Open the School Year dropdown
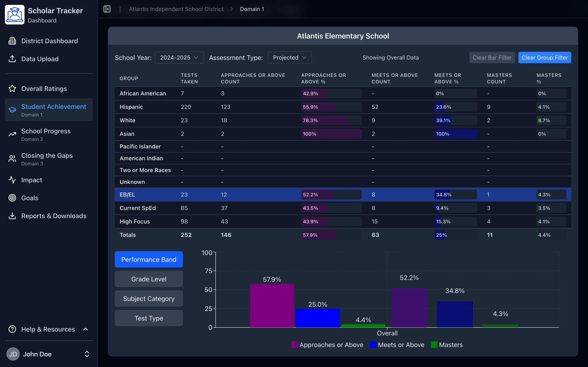Screen dimensions: 588x367 click(x=179, y=57)
